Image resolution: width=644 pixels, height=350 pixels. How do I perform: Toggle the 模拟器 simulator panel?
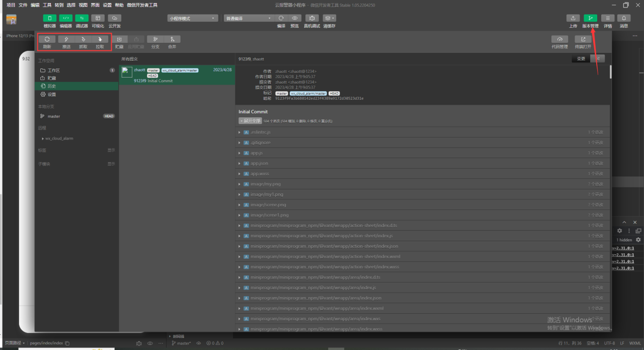pyautogui.click(x=49, y=18)
